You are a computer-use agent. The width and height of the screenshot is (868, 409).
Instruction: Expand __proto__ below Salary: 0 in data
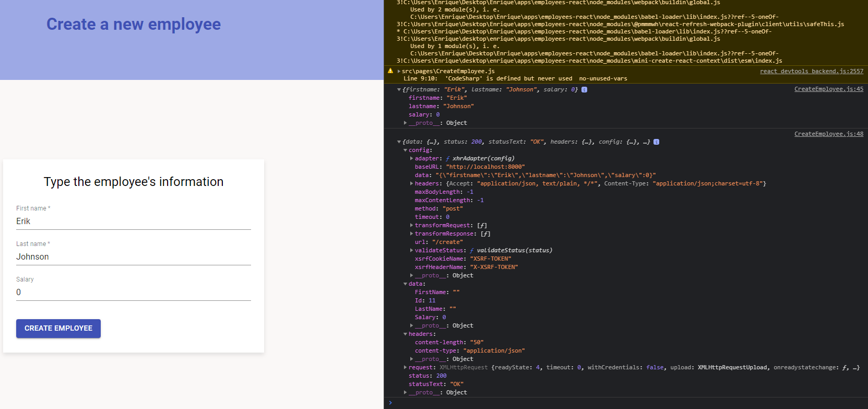pyautogui.click(x=412, y=326)
